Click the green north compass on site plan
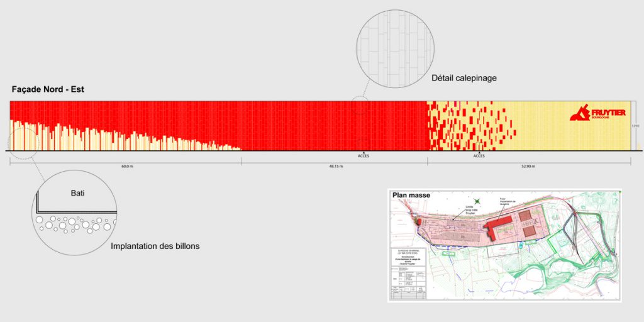This screenshot has width=644, height=322. point(476,203)
